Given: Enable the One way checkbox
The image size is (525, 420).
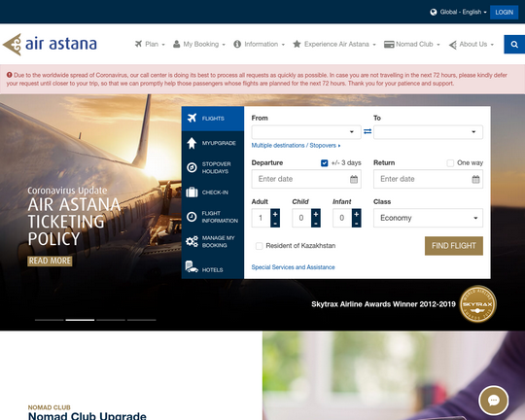Looking at the screenshot, I should 450,163.
